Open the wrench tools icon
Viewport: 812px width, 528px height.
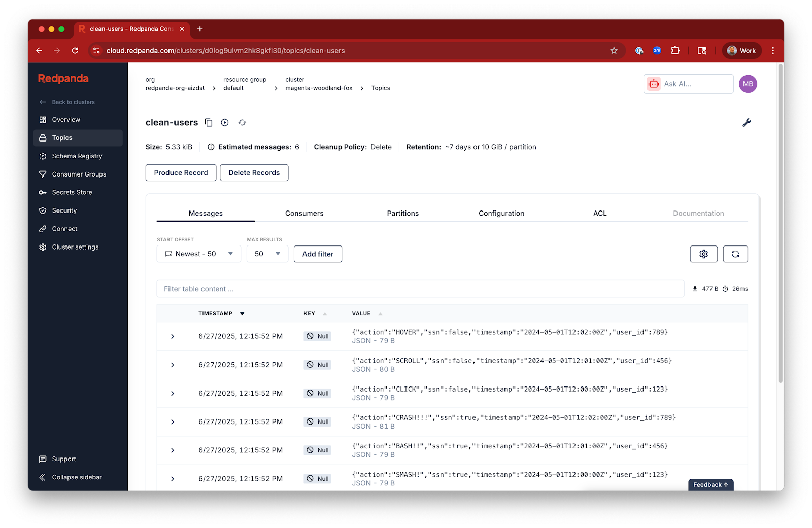point(747,122)
